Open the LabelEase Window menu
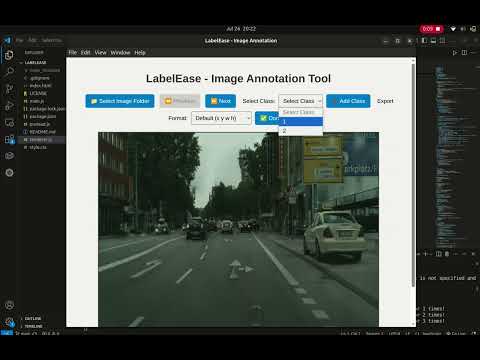The width and height of the screenshot is (480, 360). pos(120,53)
